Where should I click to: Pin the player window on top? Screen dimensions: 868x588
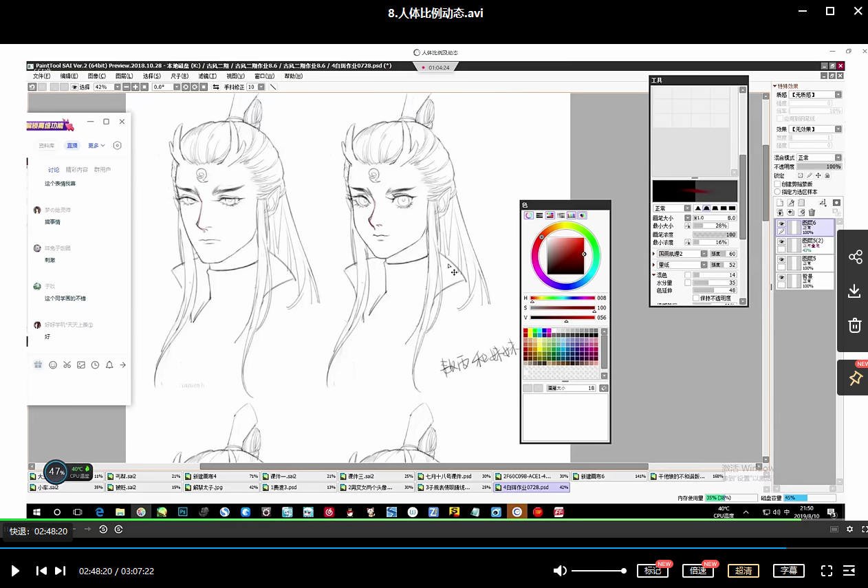tap(855, 378)
